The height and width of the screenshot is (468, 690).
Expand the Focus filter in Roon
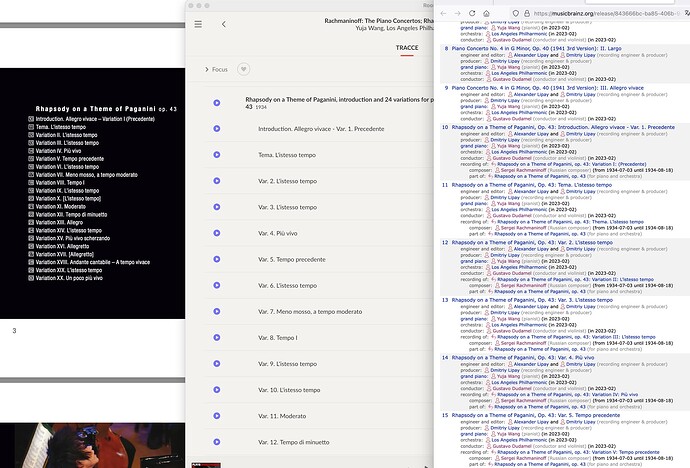[x=216, y=69]
